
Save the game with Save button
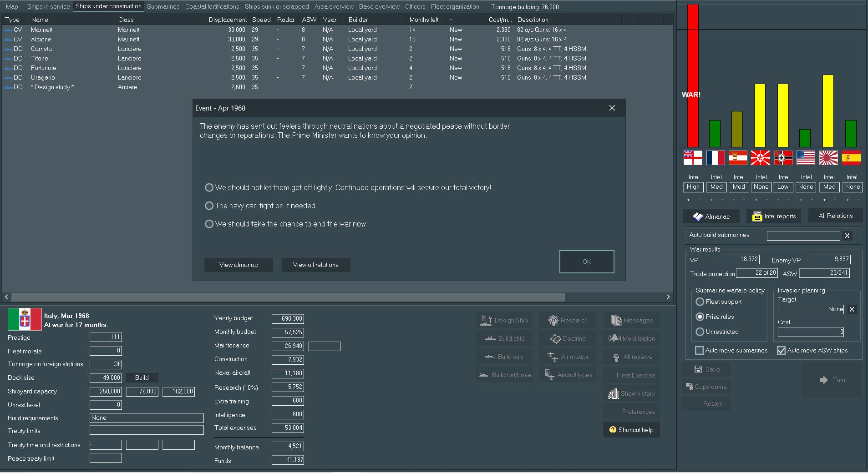[x=707, y=369]
